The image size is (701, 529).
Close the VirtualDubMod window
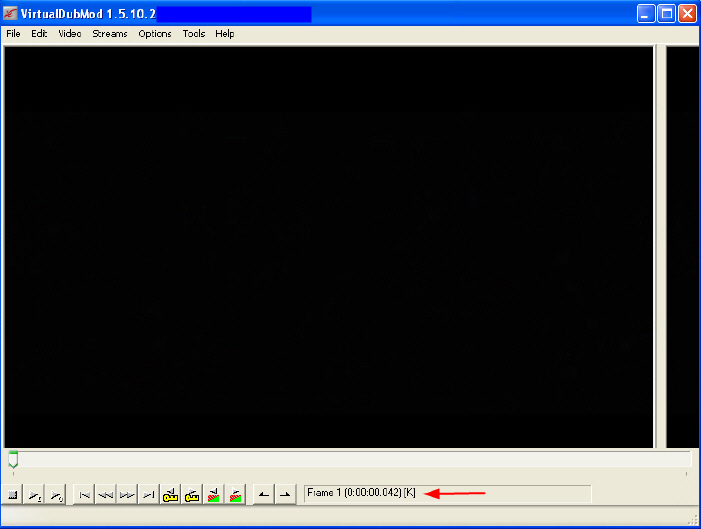[687, 14]
